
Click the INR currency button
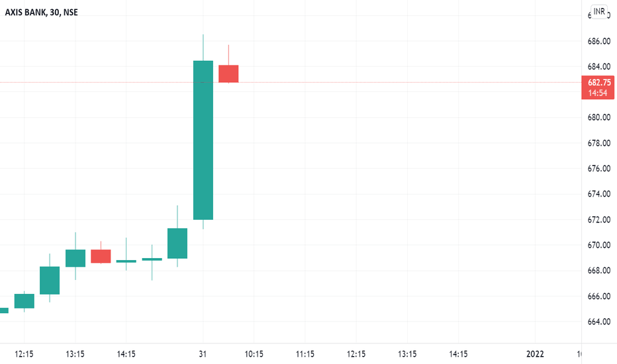tap(599, 11)
